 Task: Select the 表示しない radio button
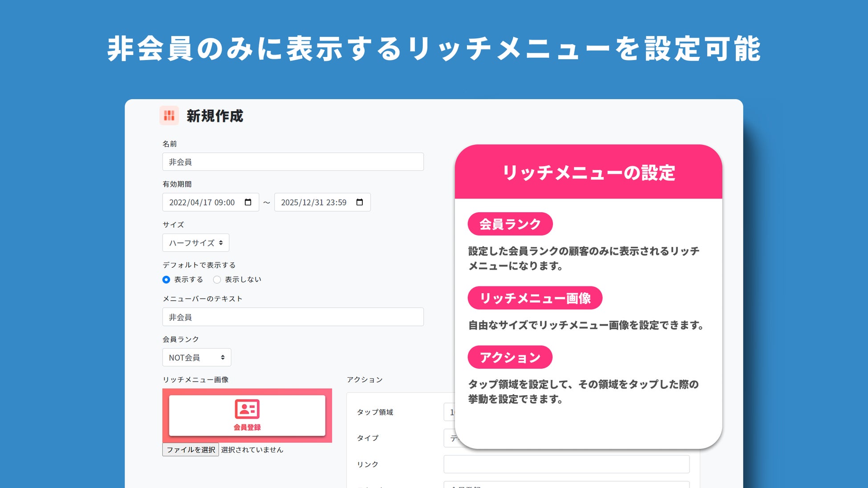click(217, 279)
